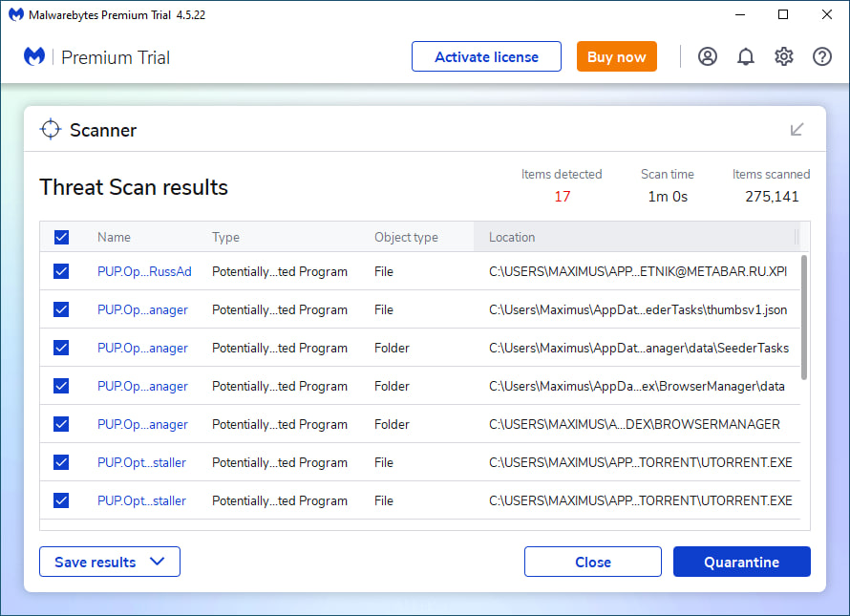Click the Quarantine button
850x616 pixels.
(x=741, y=562)
